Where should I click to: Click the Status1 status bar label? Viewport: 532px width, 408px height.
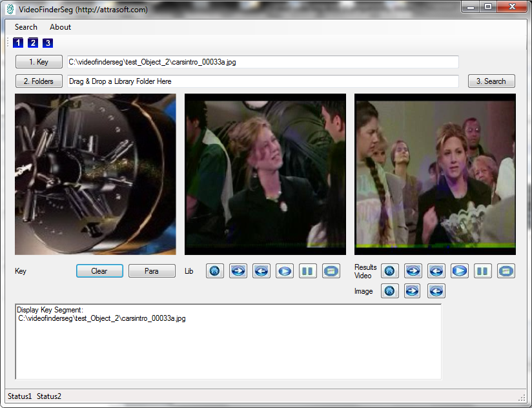[x=19, y=396]
